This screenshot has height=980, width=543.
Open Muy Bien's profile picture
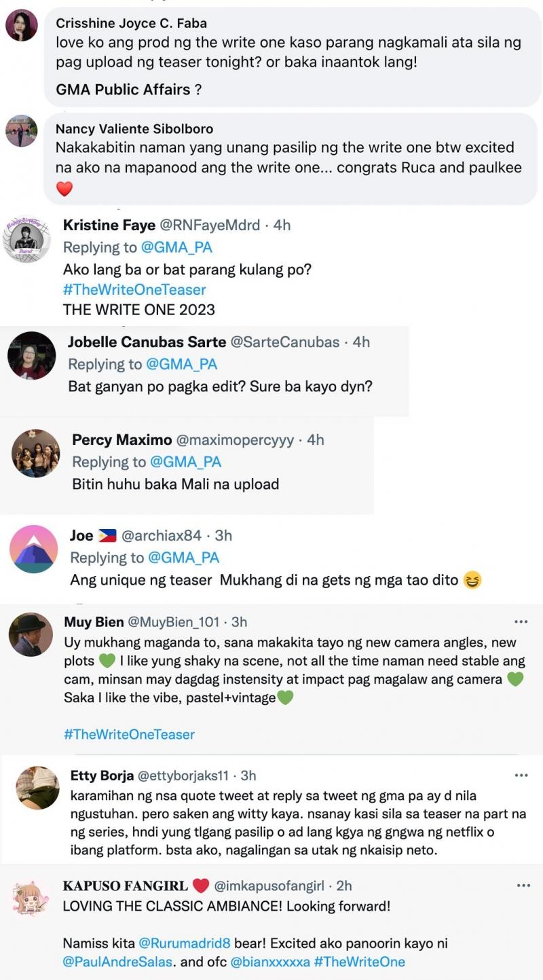click(31, 634)
